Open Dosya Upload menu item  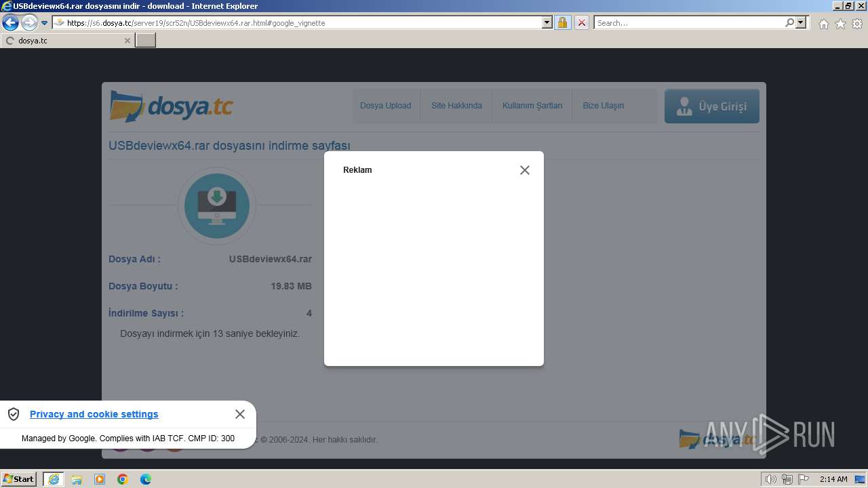[385, 106]
